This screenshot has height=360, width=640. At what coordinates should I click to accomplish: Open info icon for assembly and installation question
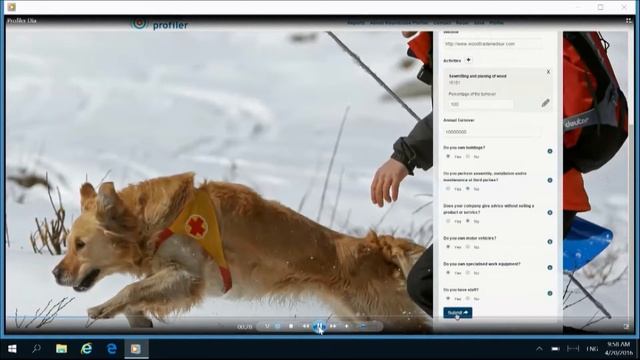click(550, 180)
